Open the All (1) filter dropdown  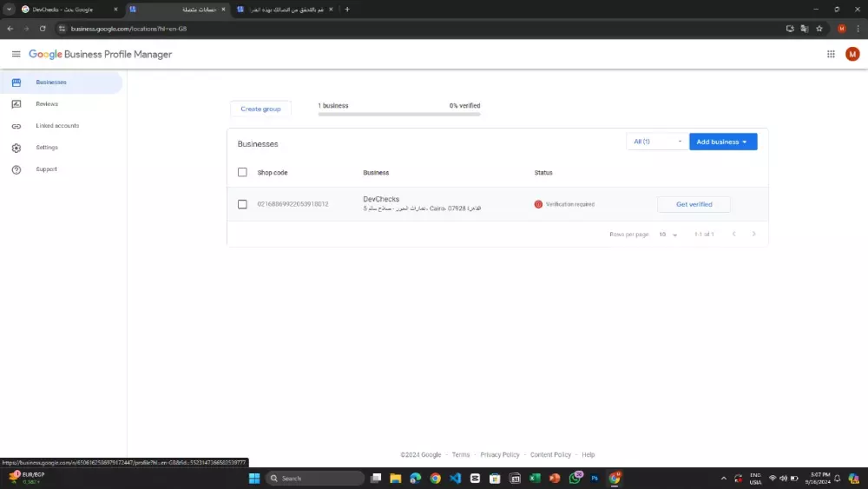tap(657, 142)
